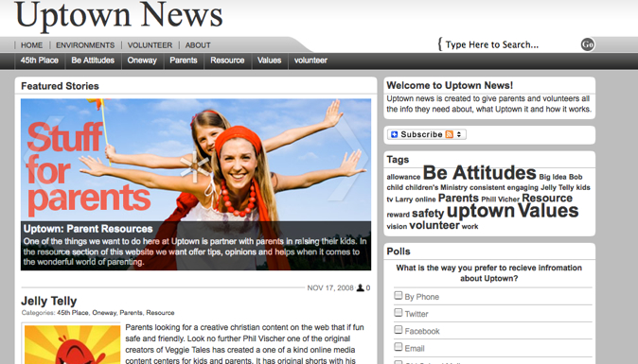Click the online tag
The width and height of the screenshot is (638, 364).
pos(426,199)
